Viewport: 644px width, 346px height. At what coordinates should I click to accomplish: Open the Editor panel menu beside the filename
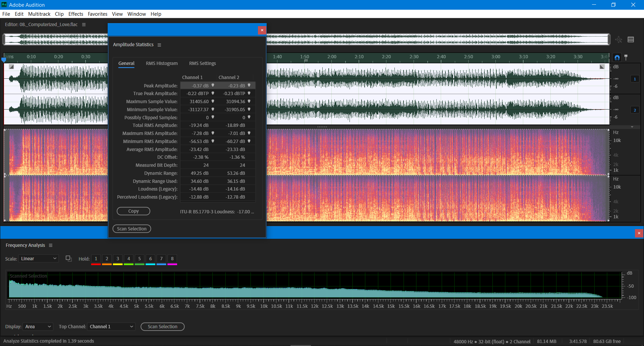tap(84, 24)
